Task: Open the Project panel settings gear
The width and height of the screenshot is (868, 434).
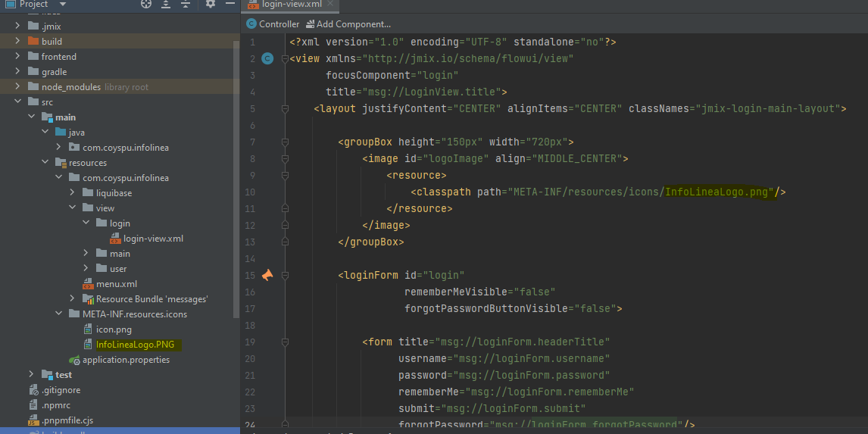Action: tap(211, 4)
